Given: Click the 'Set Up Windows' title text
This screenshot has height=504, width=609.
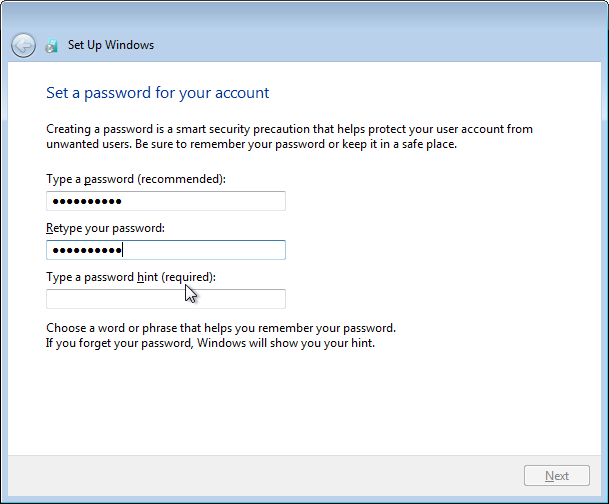Looking at the screenshot, I should 110,45.
